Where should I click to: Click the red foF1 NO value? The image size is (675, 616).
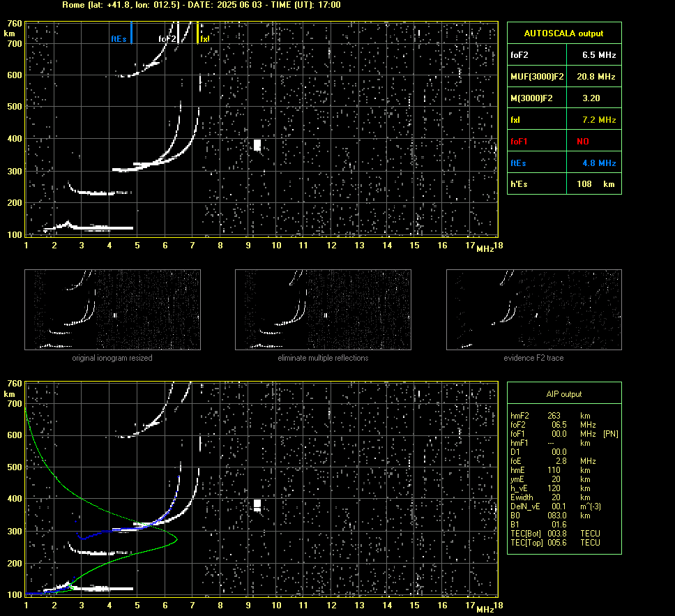(x=583, y=142)
